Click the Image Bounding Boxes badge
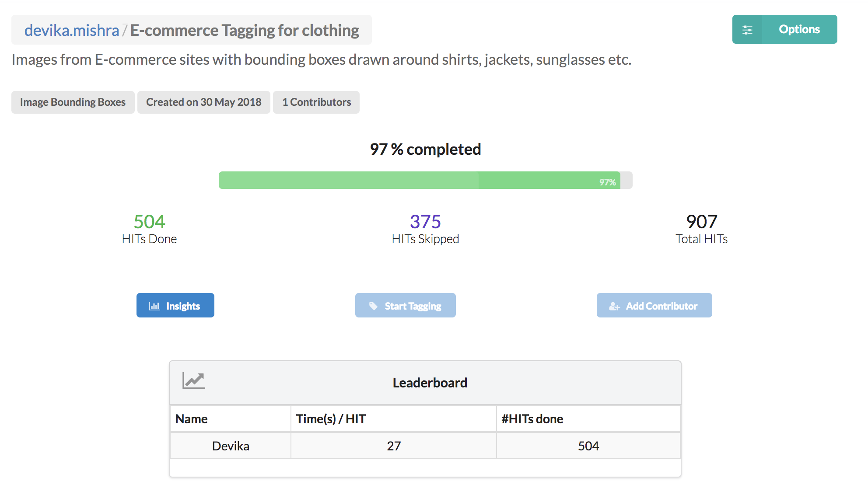The image size is (868, 495). [x=73, y=102]
